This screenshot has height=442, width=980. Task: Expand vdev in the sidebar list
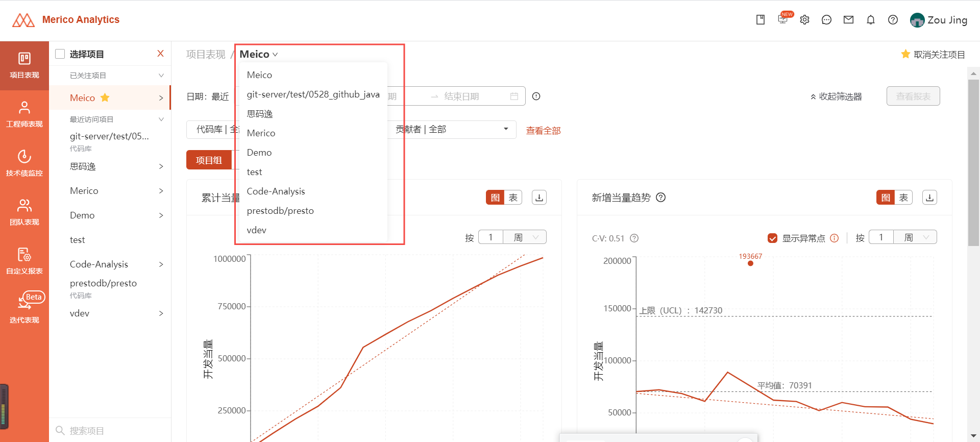coord(161,313)
